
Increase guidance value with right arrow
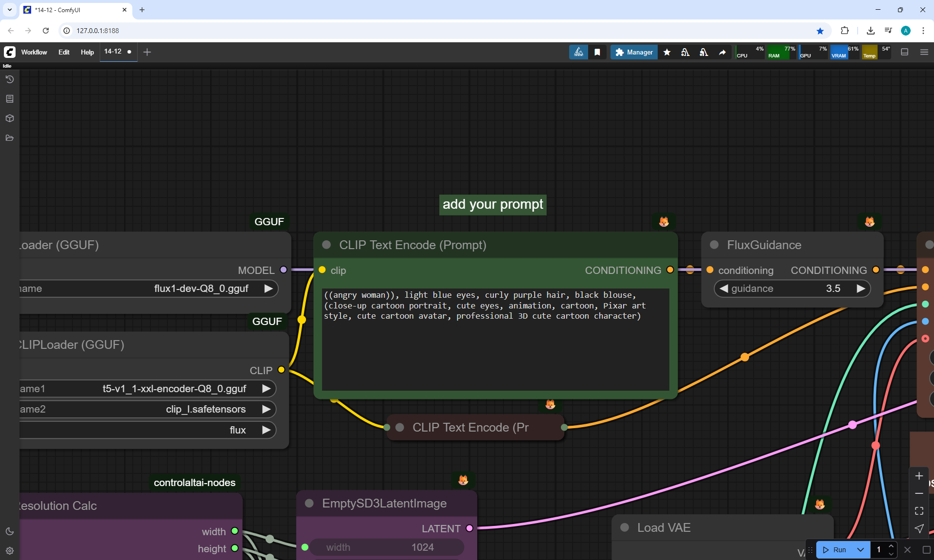click(861, 289)
